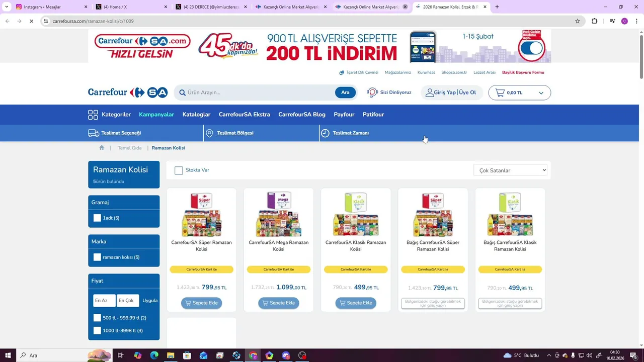644x362 pixels.
Task: Check the 500 tl - 999,99 tl price filter
Action: tap(97, 318)
